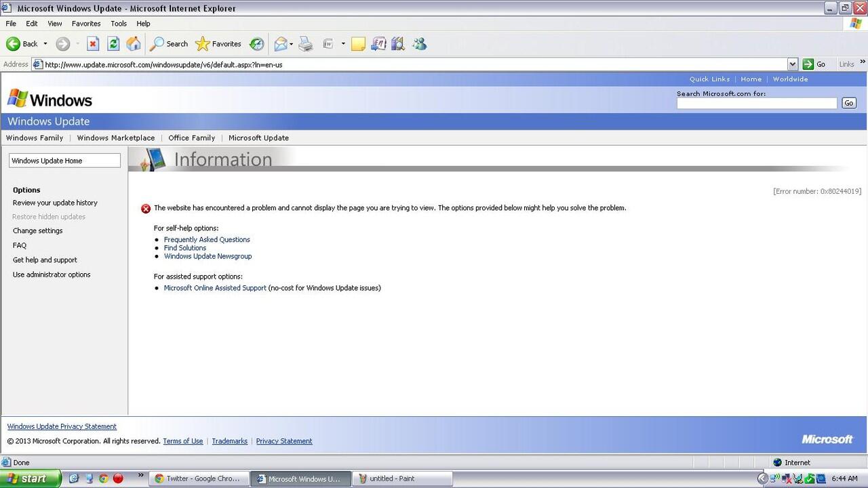This screenshot has width=868, height=488.
Task: Click the yellow Discuss note icon
Action: 358,44
